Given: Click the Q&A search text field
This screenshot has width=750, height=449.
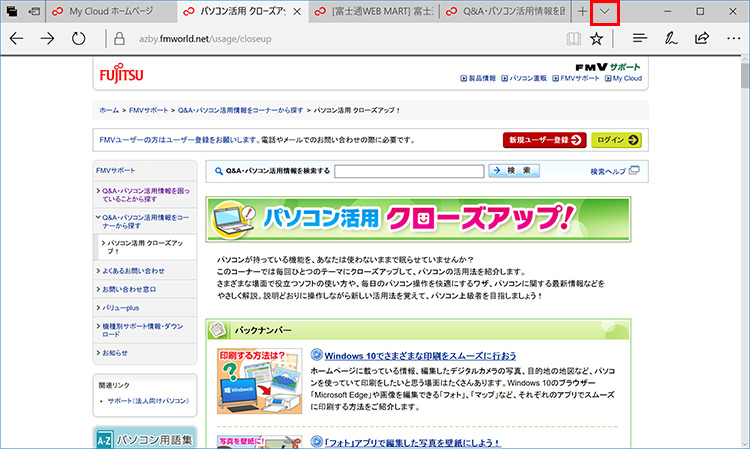Looking at the screenshot, I should tap(408, 171).
